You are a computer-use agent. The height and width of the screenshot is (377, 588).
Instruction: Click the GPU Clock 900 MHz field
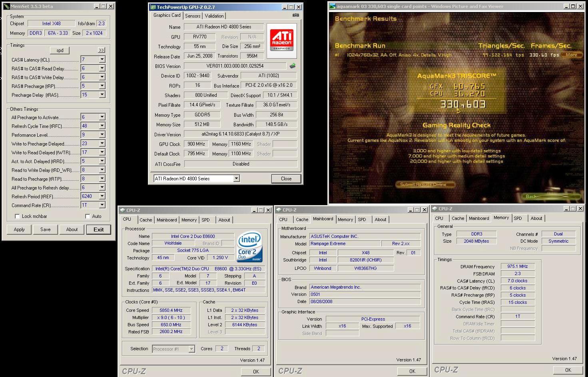[x=196, y=144]
